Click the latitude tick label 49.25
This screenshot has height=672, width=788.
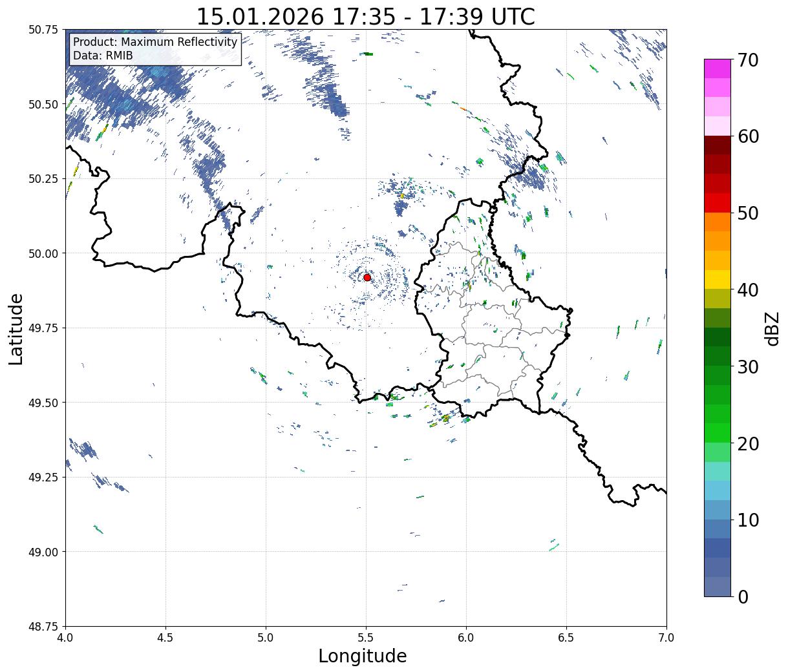[43, 478]
